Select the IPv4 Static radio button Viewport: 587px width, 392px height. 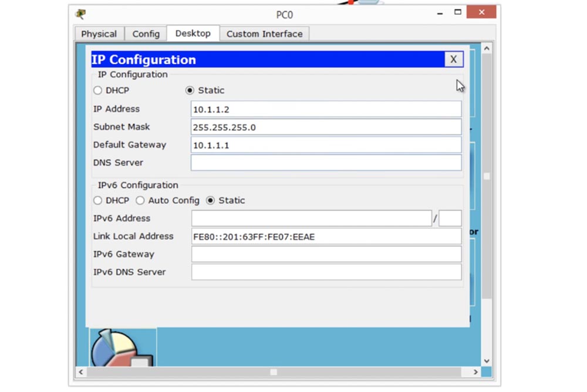click(x=190, y=90)
